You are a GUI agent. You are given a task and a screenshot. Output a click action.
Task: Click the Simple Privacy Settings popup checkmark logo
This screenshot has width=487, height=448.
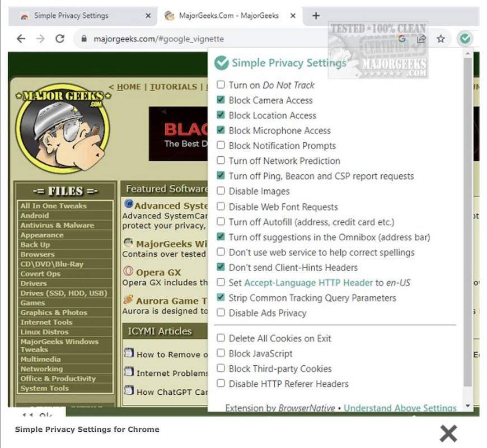click(222, 63)
